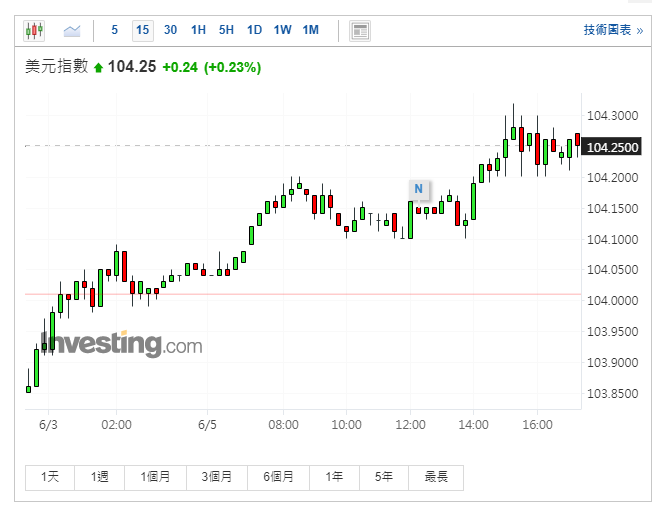
Task: Click the 6/3 date axis label
Action: (48, 425)
